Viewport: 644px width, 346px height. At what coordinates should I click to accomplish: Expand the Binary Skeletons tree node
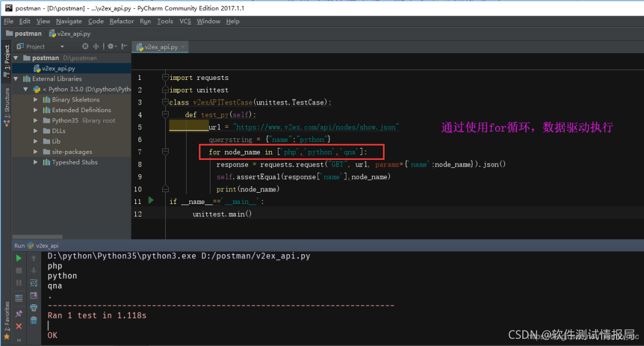(36, 100)
